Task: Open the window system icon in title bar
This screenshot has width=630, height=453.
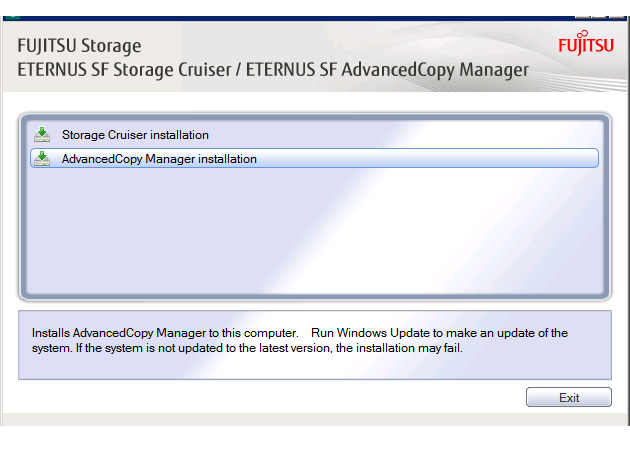Action: pos(12,17)
